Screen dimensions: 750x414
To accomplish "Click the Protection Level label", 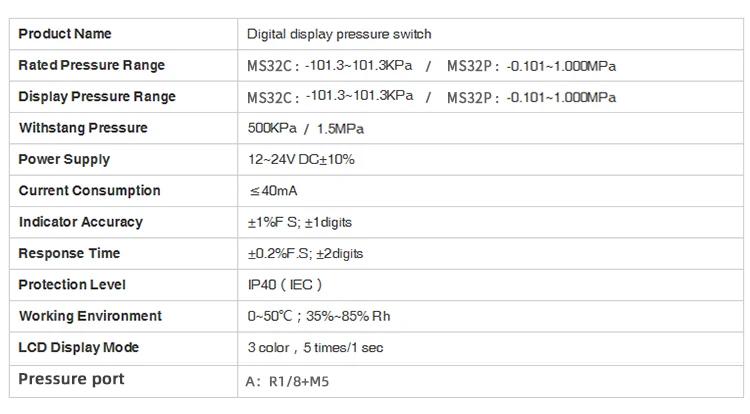I will click(x=72, y=285).
